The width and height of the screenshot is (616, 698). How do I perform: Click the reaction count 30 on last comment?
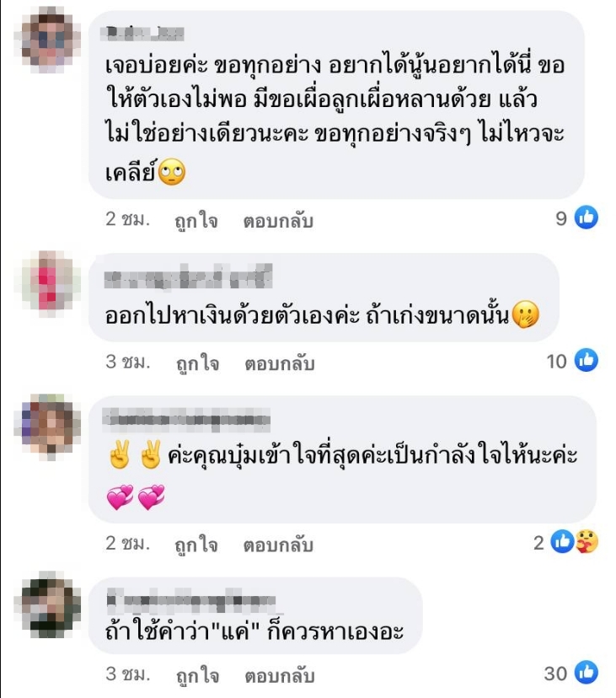coord(555,673)
